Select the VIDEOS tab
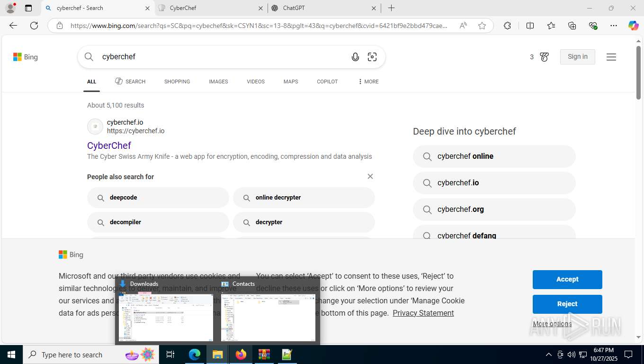 point(256,82)
